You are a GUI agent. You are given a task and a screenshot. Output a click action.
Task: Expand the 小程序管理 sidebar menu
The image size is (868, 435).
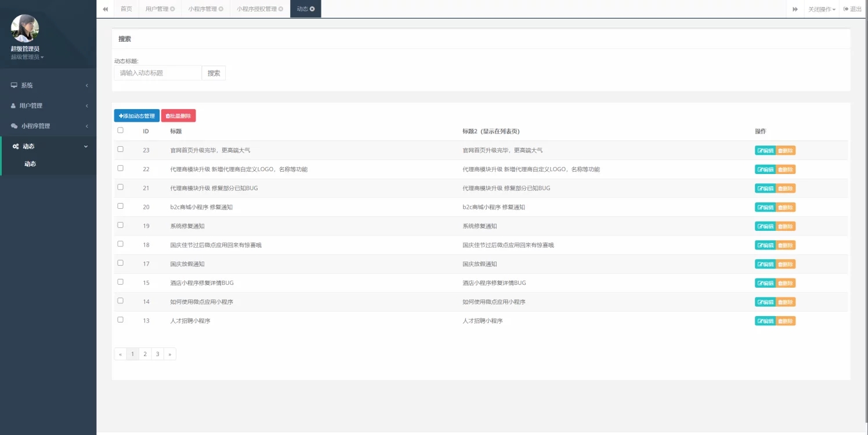pos(49,126)
